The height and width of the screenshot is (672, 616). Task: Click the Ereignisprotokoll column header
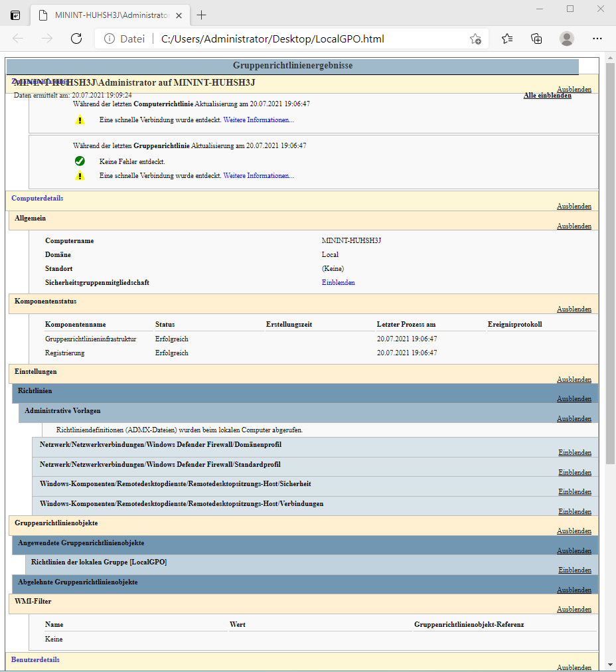515,325
